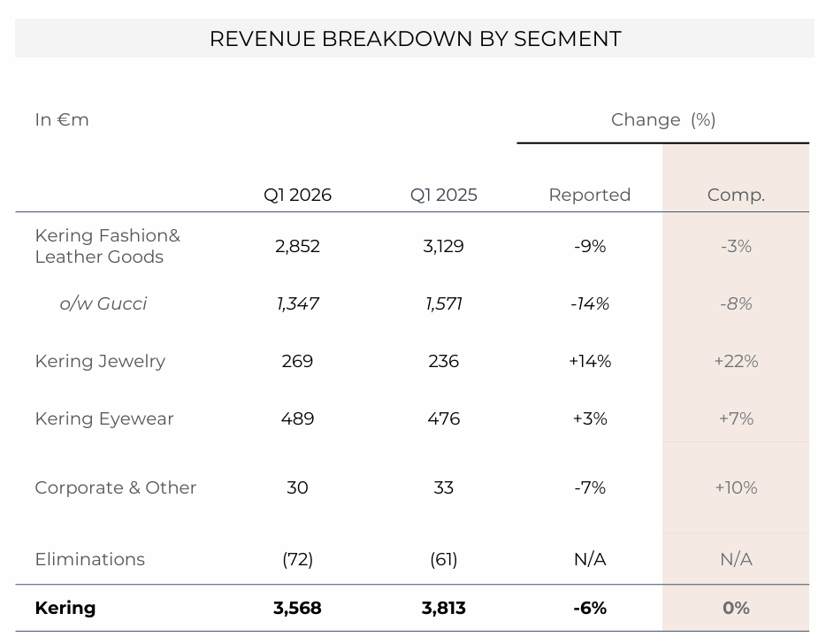Select Gucci Q1 2026 value 1,347
826x644 pixels.
pos(297,303)
